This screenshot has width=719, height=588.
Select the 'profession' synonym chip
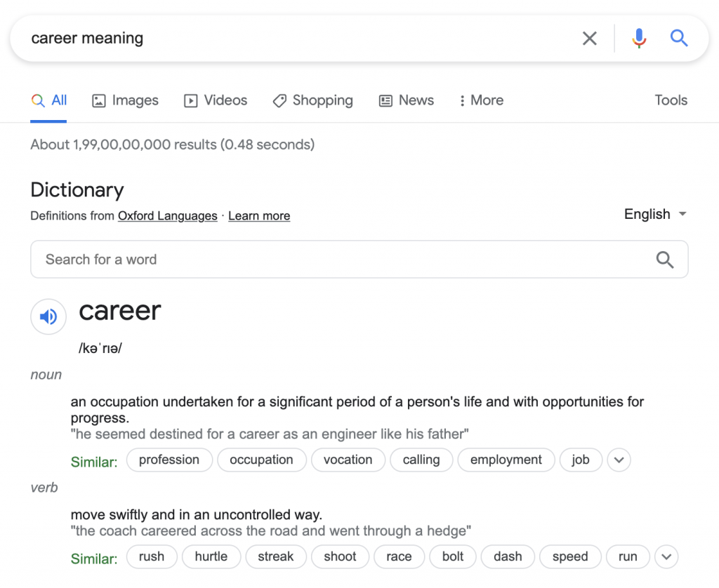169,460
